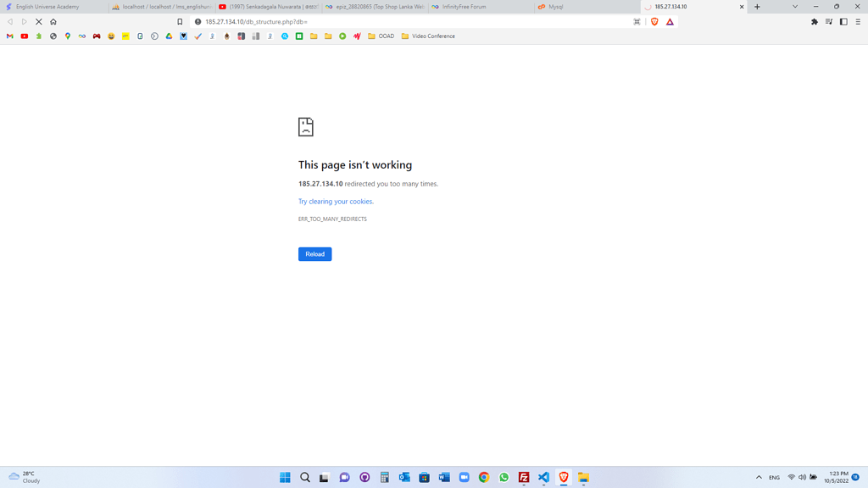Open the Brave Rewards panel

click(670, 22)
